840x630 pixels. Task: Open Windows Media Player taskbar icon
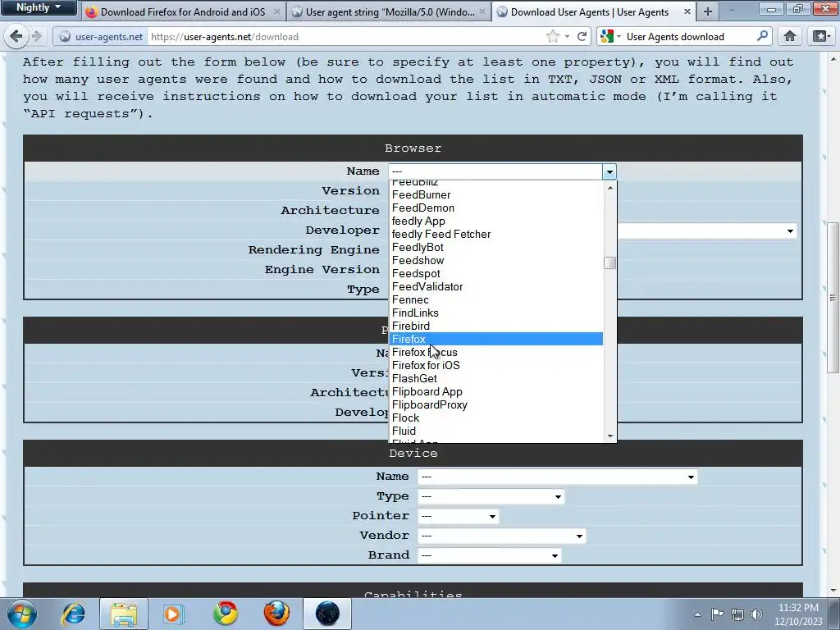(x=173, y=614)
